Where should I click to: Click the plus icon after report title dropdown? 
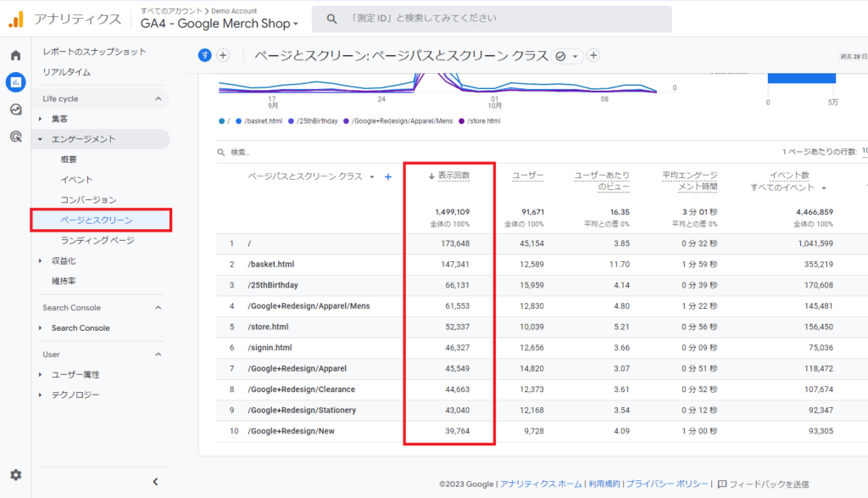(593, 55)
